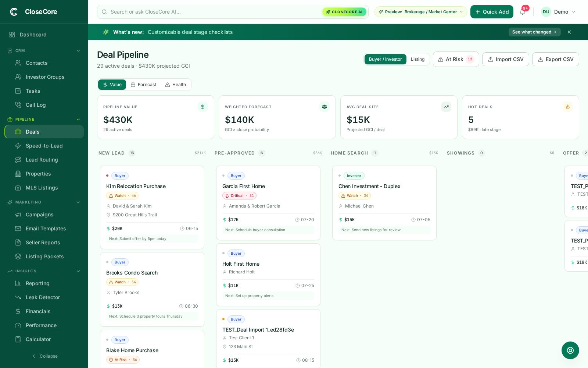Switch pipeline to Listing view
This screenshot has width=588, height=368.
click(x=417, y=59)
